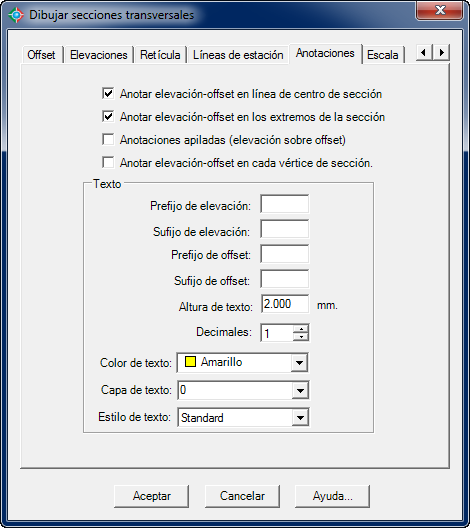This screenshot has width=470, height=528.
Task: Increase Decimales with up spinner arrow
Action: 301,329
